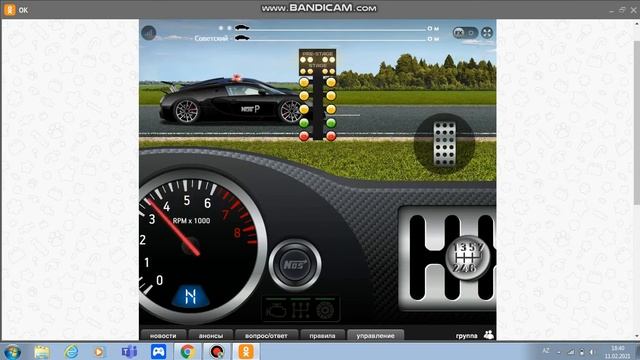
Task: Open the вопрос/ответ tab
Action: (266, 336)
